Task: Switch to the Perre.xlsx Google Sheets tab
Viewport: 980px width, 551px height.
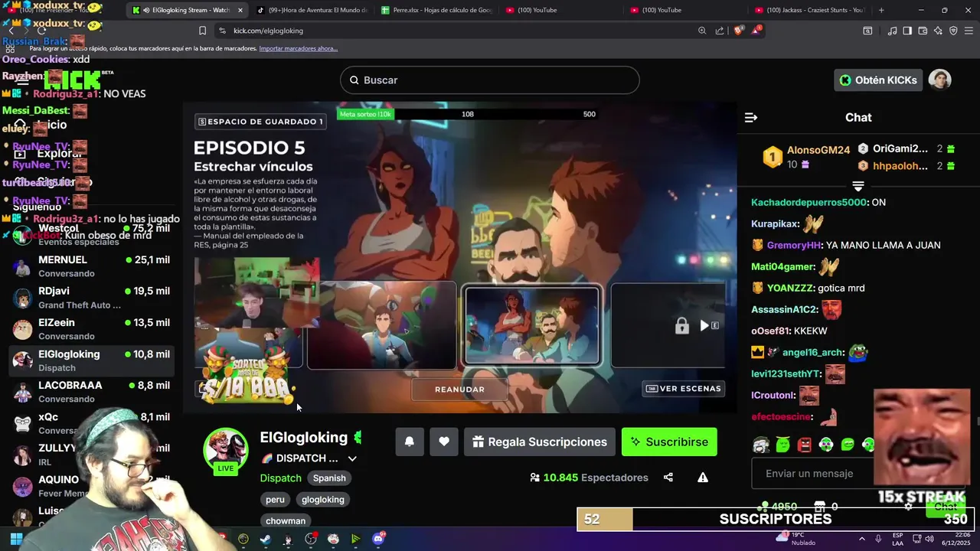Action: click(x=437, y=10)
